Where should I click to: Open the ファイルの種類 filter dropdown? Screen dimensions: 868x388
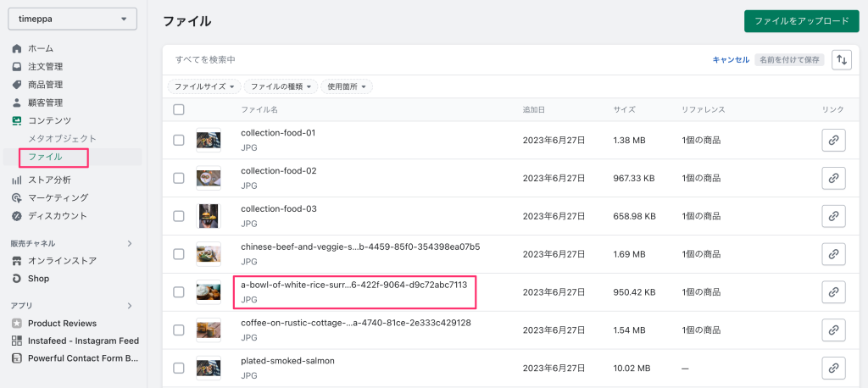click(281, 86)
